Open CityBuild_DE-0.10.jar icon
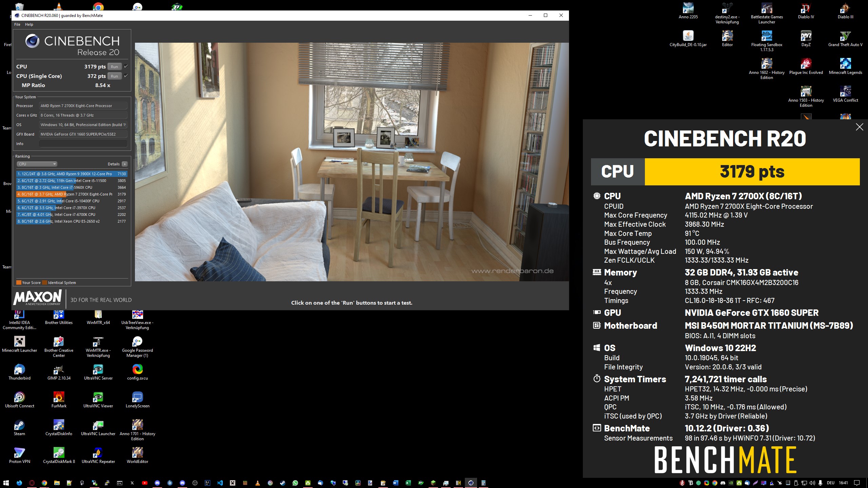Screen dimensions: 868x488 [x=688, y=39]
